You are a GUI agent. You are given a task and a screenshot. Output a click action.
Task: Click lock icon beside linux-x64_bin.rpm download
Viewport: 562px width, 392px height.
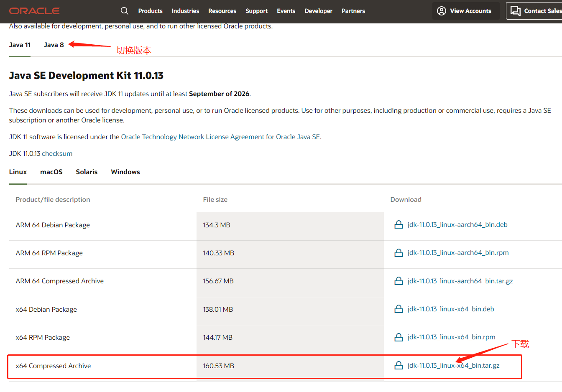399,337
